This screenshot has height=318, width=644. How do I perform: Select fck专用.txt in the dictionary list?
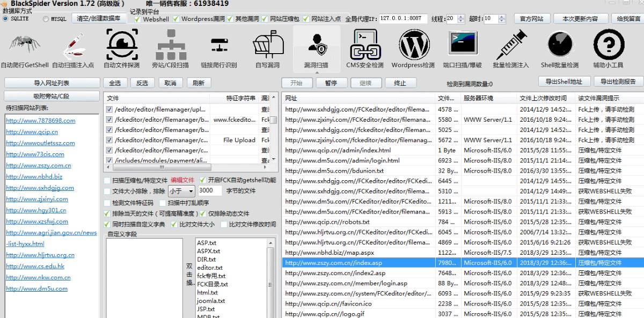(x=211, y=276)
